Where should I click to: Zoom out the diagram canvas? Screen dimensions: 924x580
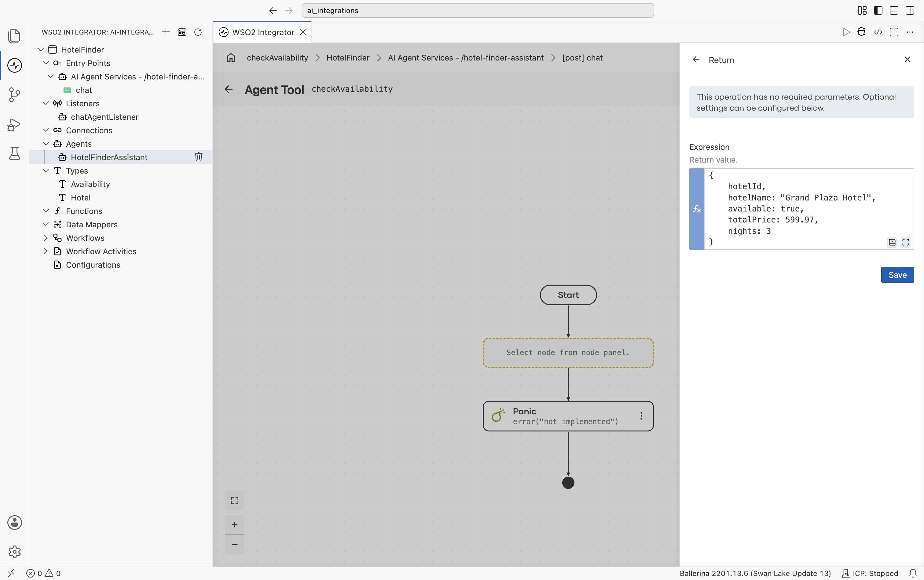point(234,545)
